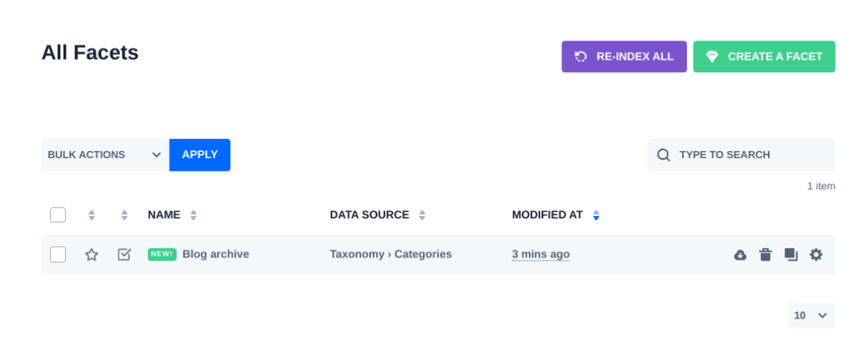Toggle the select-all checkbox in table header

point(58,215)
